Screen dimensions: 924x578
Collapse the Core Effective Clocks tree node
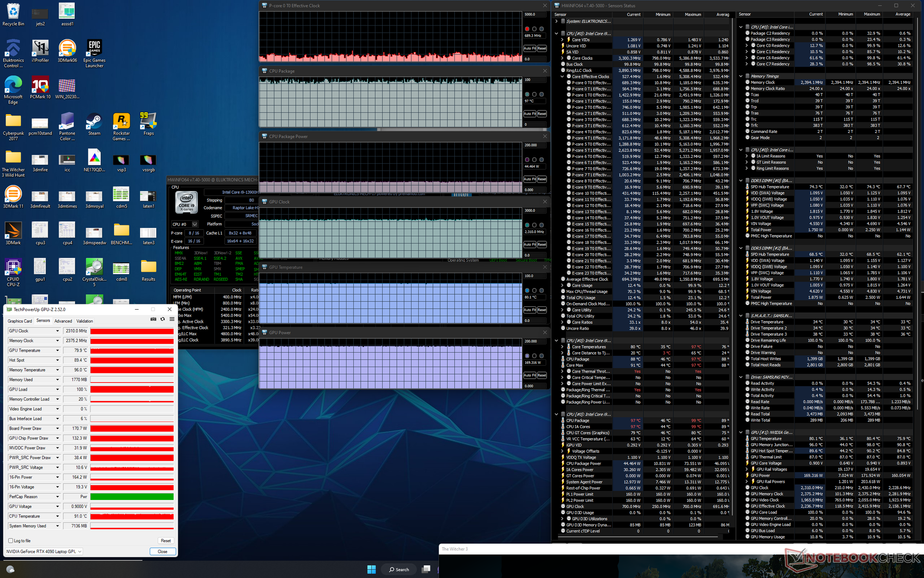click(x=563, y=77)
